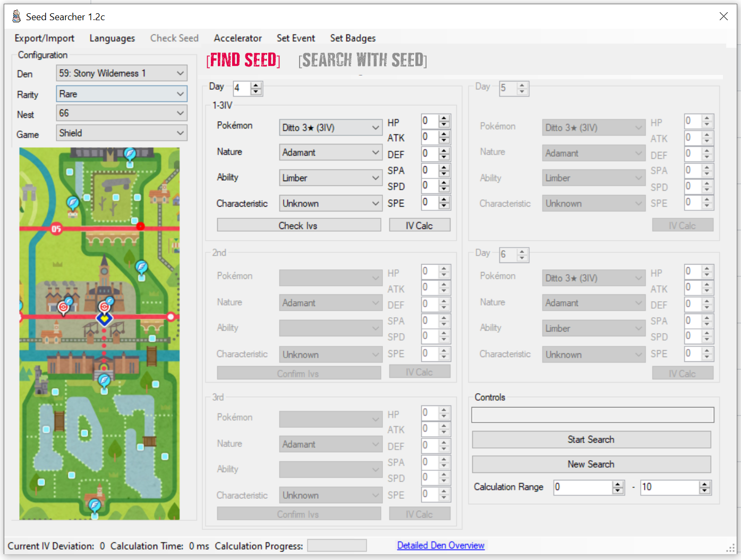Click Calculation Range maximum value field
Image resolution: width=741 pixels, height=560 pixels.
pyautogui.click(x=670, y=487)
